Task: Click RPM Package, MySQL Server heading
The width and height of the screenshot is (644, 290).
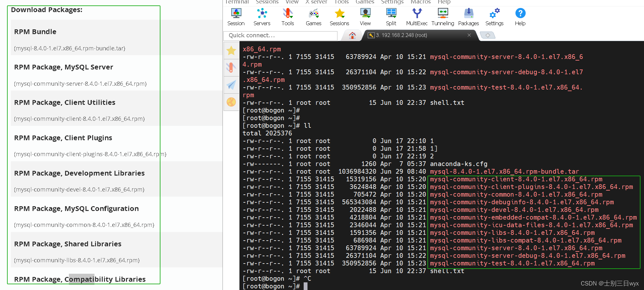Action: click(63, 67)
